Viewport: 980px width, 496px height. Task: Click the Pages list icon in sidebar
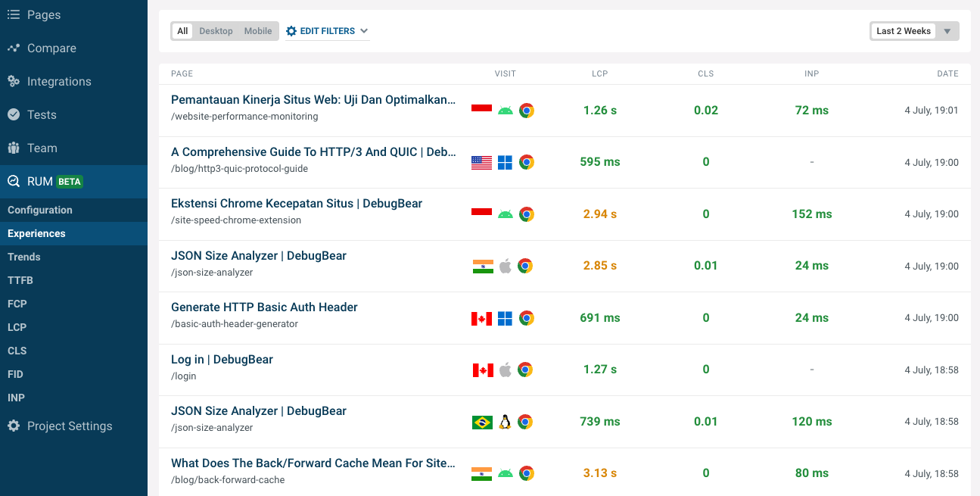click(14, 14)
